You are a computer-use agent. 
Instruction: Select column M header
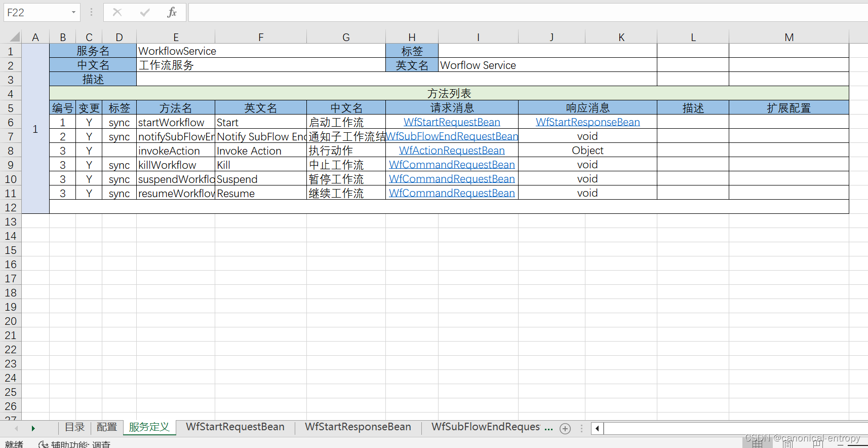click(x=788, y=37)
